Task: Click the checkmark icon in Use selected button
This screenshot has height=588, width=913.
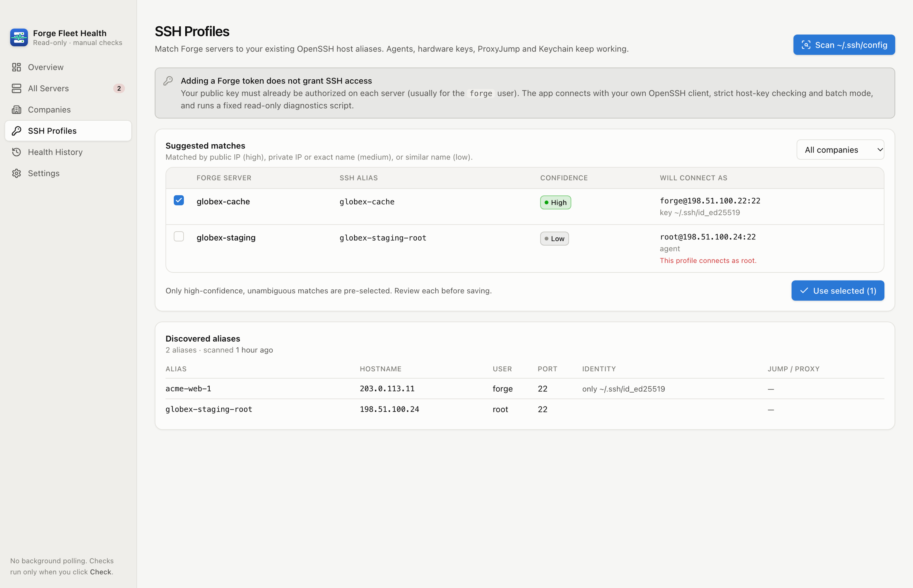Action: click(804, 291)
